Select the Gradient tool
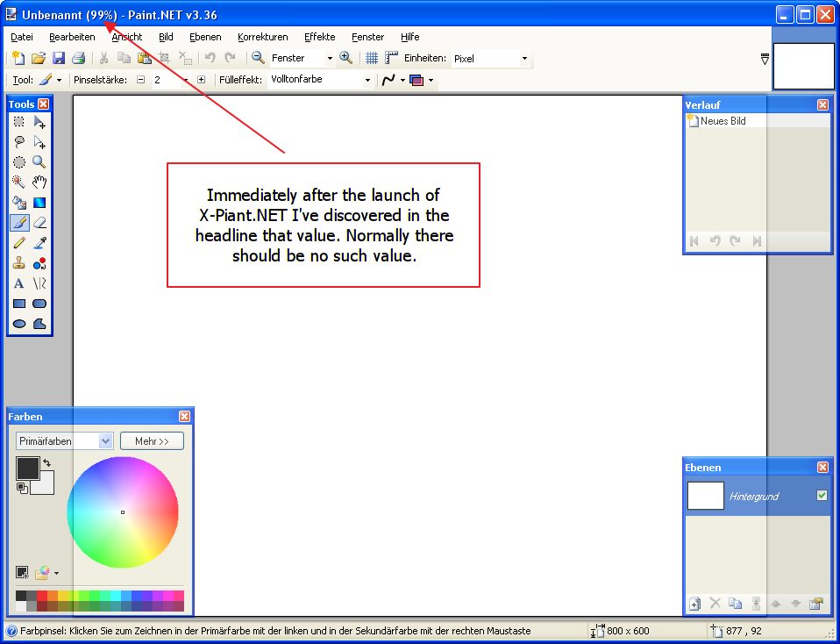The width and height of the screenshot is (840, 644). (x=39, y=203)
